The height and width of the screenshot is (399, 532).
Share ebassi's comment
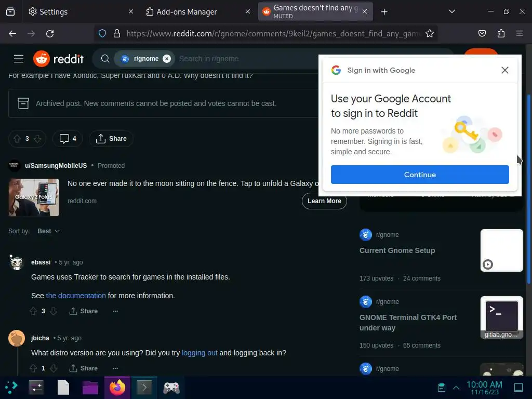[84, 311]
